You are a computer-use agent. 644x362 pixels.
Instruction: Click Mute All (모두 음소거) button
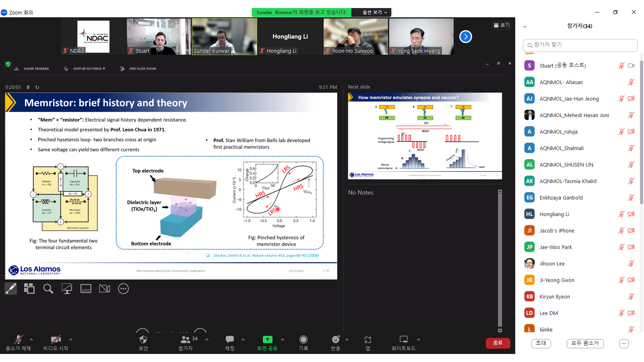pos(585,343)
